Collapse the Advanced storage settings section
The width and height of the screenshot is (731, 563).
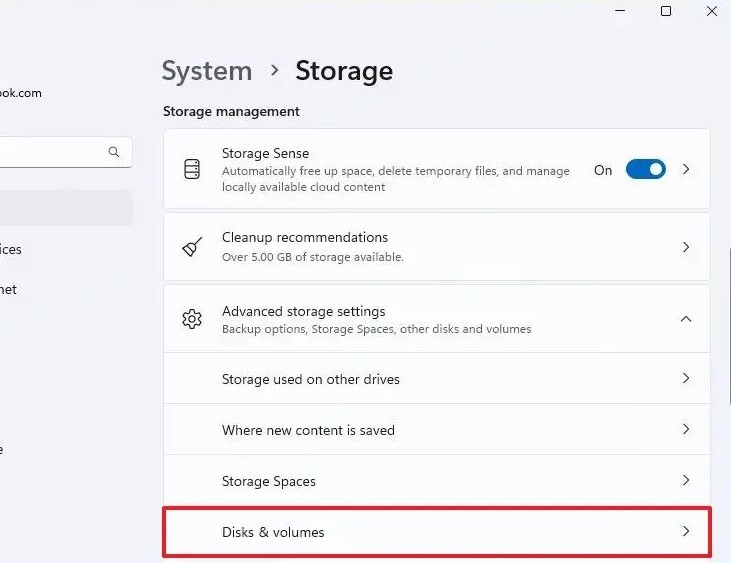click(x=686, y=319)
